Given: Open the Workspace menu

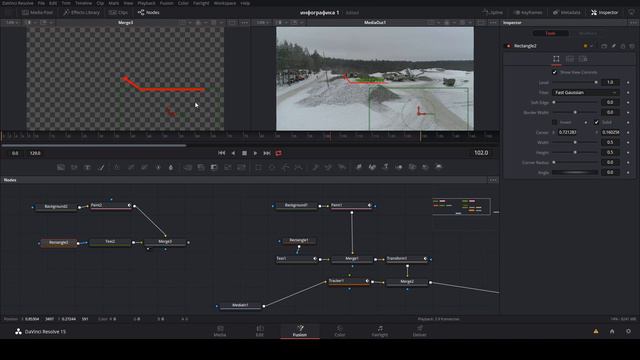Looking at the screenshot, I should coord(225,3).
